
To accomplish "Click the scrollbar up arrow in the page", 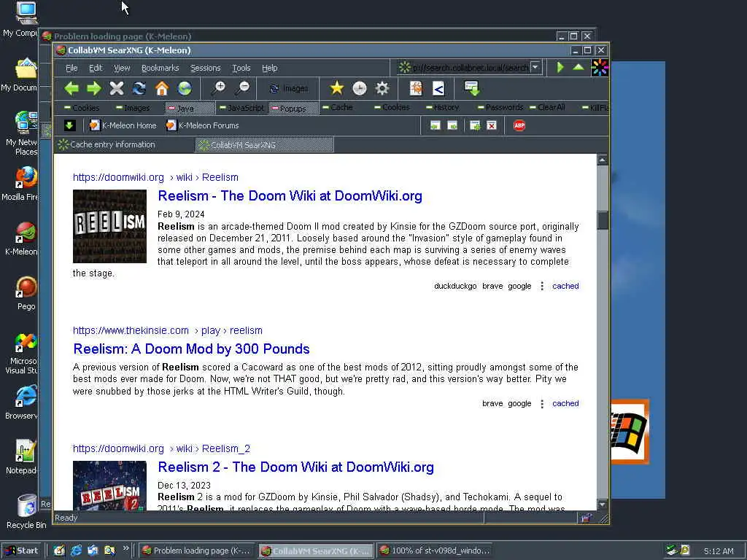I will 602,160.
